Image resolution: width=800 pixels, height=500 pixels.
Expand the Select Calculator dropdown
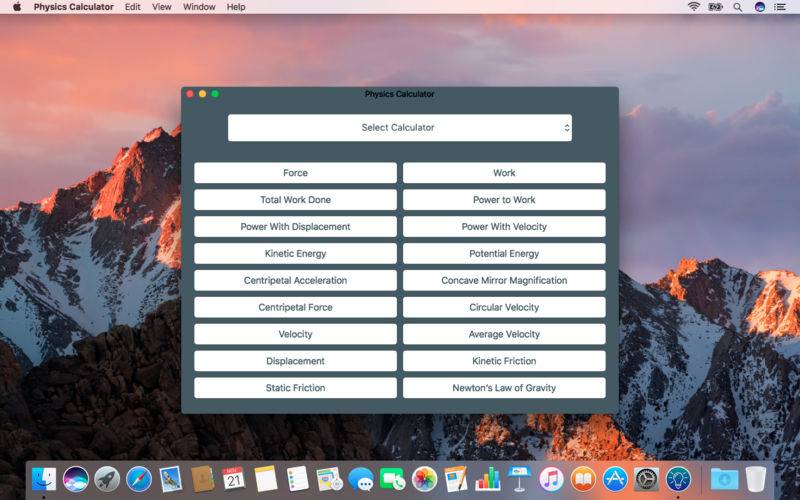coord(399,127)
